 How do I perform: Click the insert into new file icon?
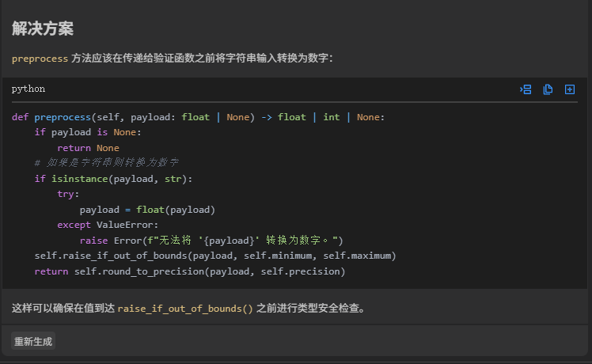[570, 89]
